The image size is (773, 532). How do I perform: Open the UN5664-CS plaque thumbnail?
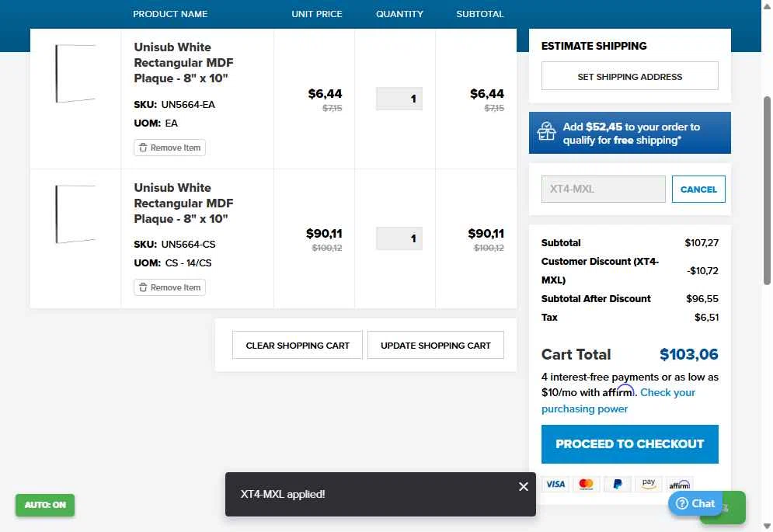click(75, 214)
